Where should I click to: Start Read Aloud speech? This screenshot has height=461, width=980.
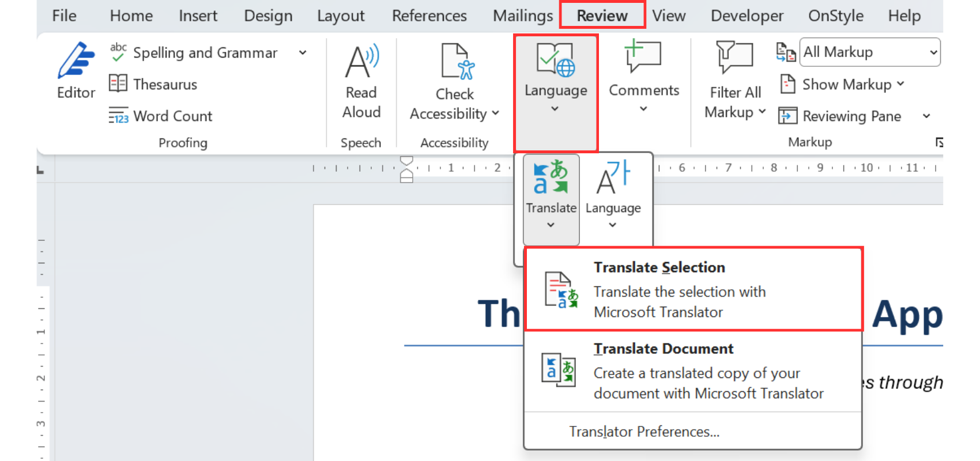click(361, 81)
